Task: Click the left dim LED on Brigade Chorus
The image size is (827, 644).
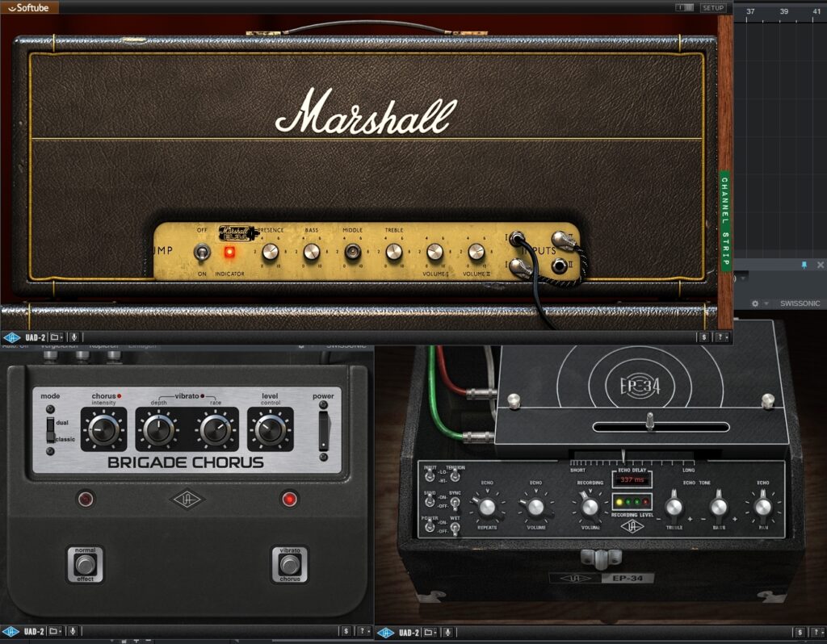Action: (x=86, y=499)
